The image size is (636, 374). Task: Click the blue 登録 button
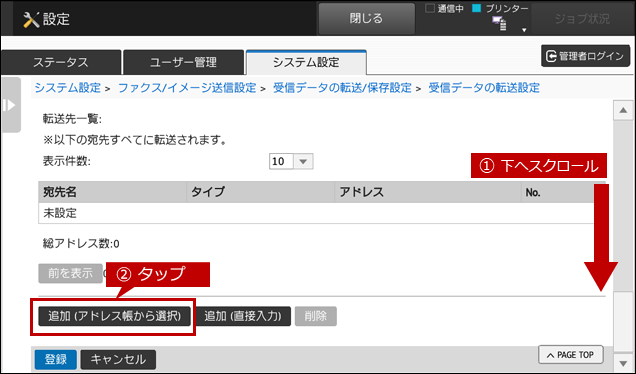click(56, 359)
